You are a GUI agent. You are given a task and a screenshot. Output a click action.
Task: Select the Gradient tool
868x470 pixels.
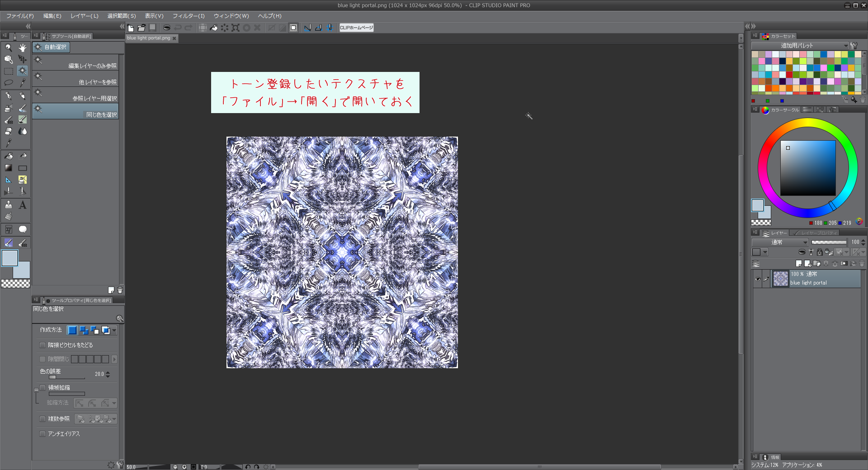(x=9, y=168)
